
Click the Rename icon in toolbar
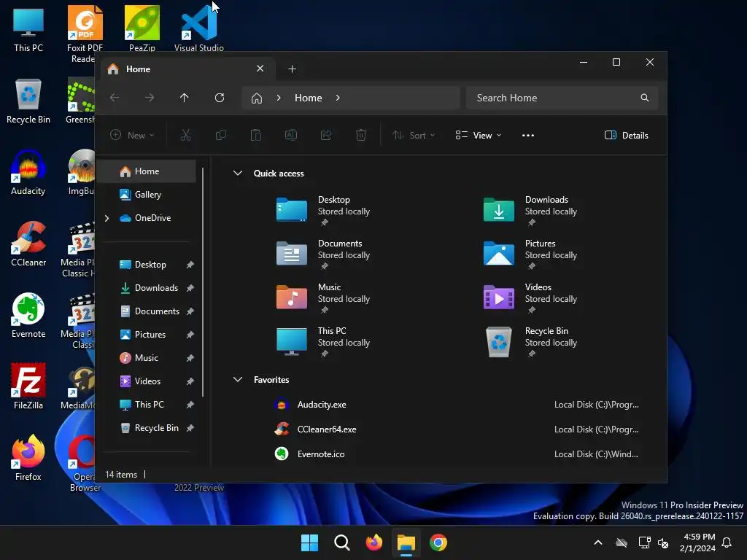[290, 135]
